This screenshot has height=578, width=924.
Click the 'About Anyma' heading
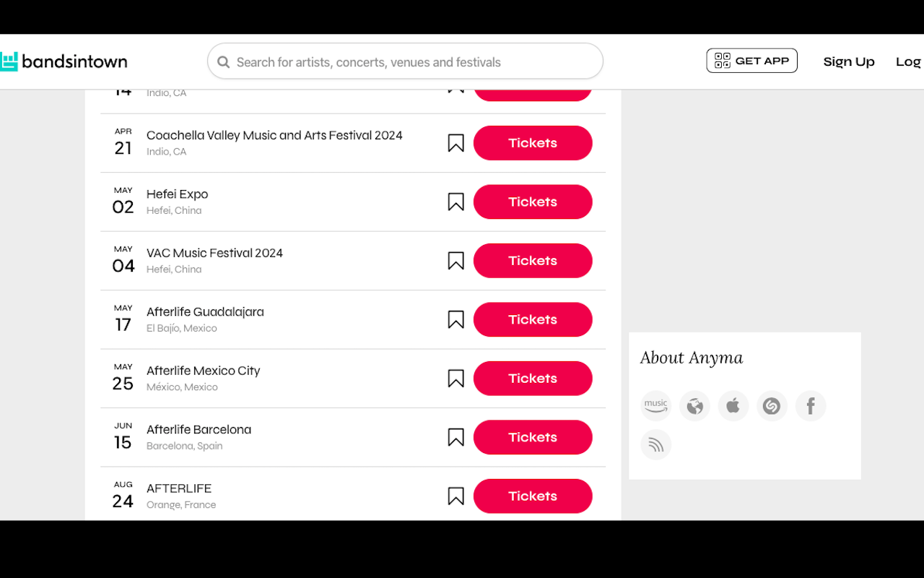point(692,358)
